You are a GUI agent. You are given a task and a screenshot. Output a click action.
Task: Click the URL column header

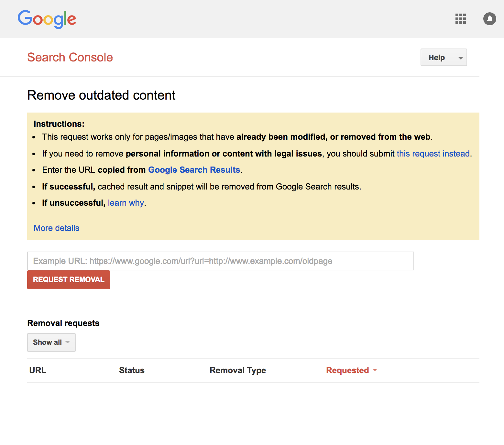[x=38, y=370]
